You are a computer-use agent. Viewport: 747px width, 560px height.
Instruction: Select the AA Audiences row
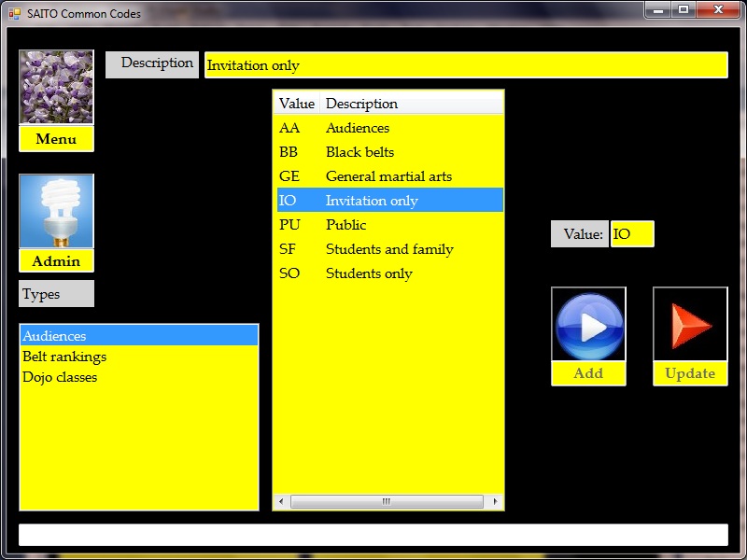(x=357, y=128)
